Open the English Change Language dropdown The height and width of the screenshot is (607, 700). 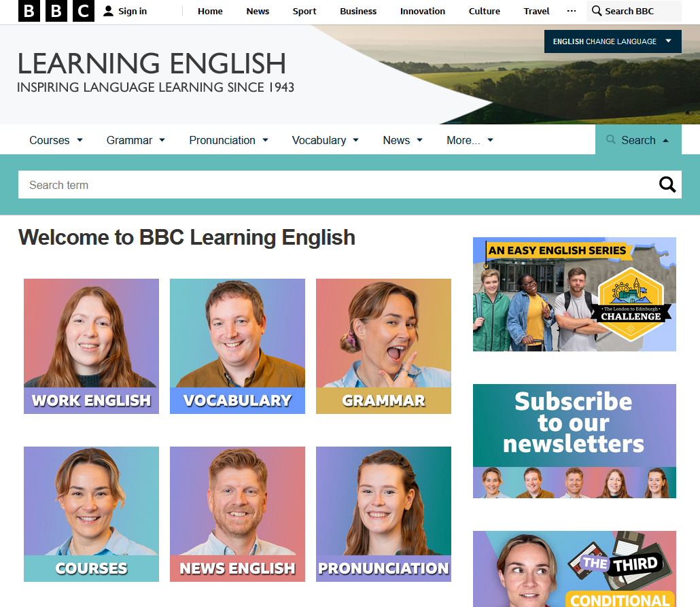click(x=612, y=41)
